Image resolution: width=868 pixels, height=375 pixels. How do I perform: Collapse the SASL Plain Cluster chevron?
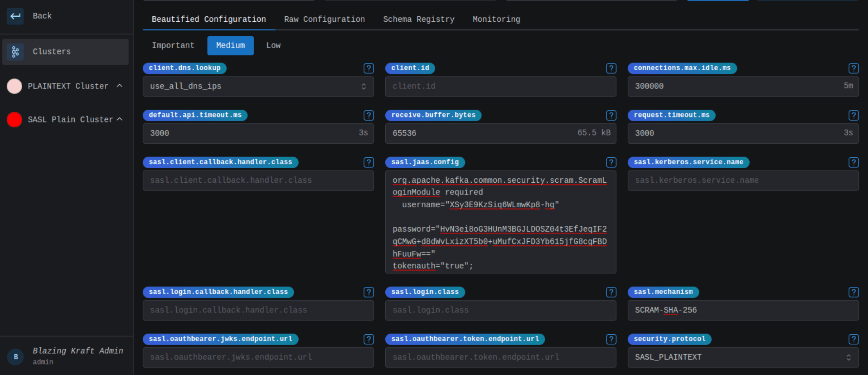(120, 119)
